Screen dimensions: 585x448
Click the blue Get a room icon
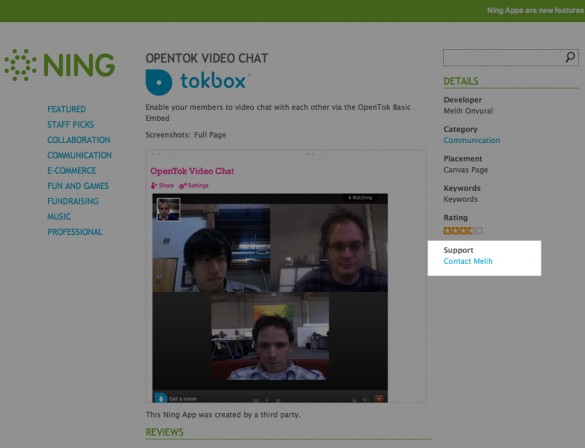pos(161,398)
